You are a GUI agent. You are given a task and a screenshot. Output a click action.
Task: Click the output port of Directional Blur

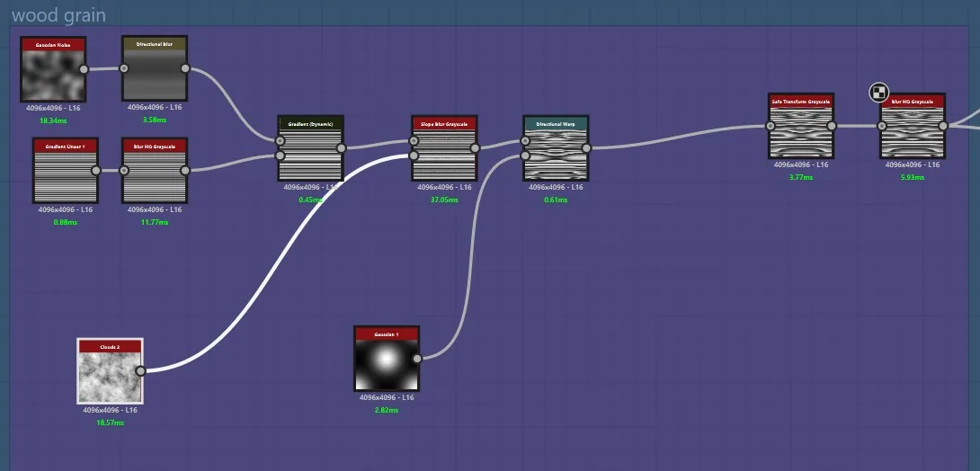click(185, 68)
